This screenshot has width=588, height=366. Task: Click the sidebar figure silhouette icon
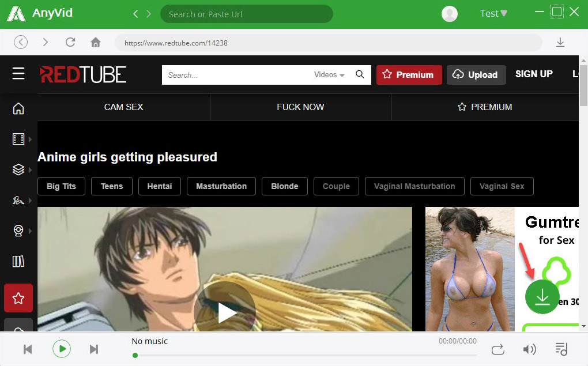coord(18,200)
